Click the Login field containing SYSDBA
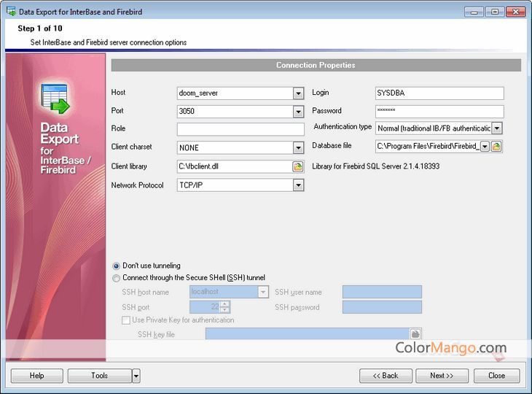532x394 pixels. pos(439,93)
